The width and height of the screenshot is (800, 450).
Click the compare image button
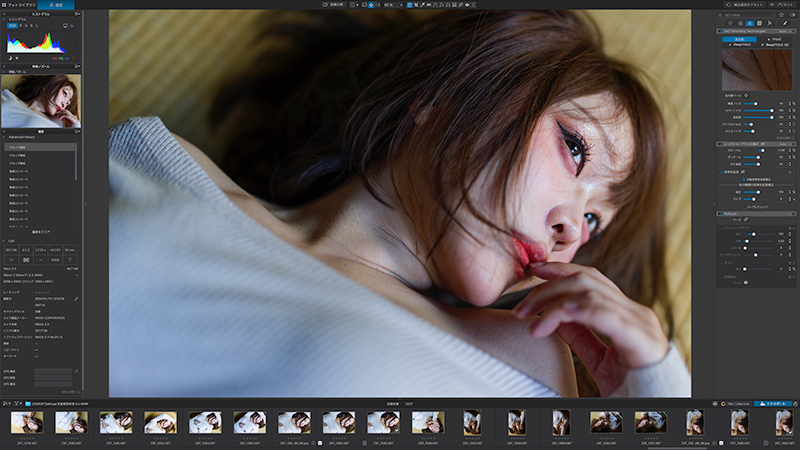[x=334, y=5]
